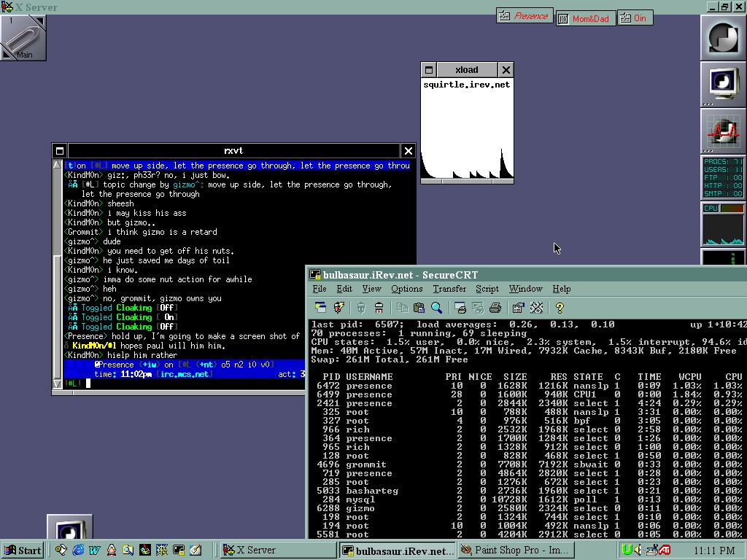Viewport: 747px width, 560px height.
Task: Click the monitor dock icon on right
Action: click(722, 82)
